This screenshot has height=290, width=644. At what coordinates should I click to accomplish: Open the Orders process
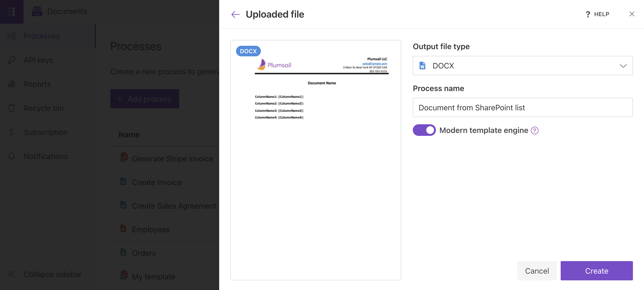[x=144, y=253]
